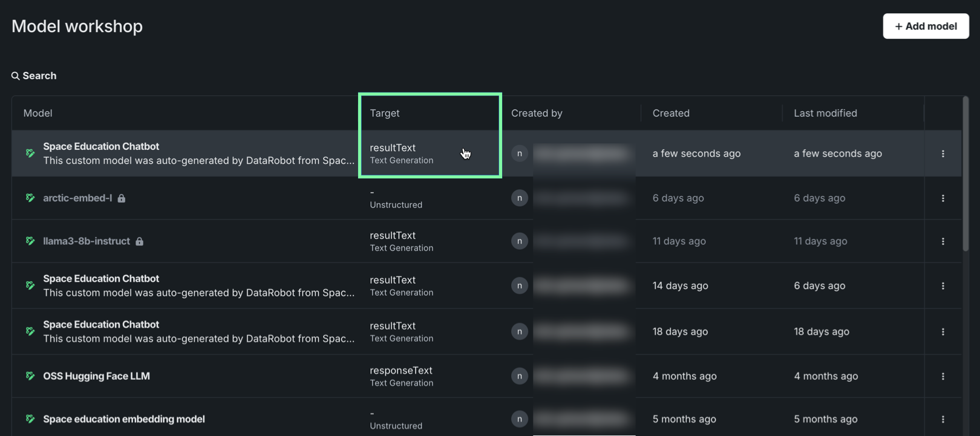
Task: Click the Target column header
Action: coord(385,113)
